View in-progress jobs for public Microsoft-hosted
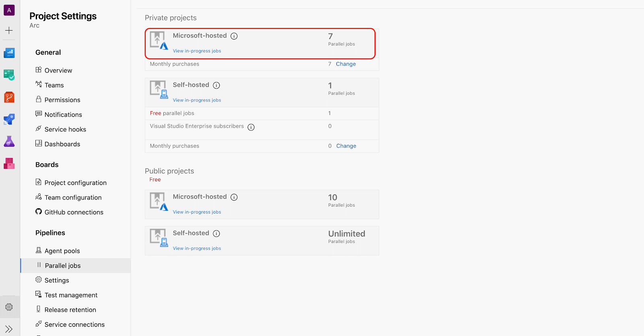This screenshot has height=336, width=644. click(x=197, y=212)
